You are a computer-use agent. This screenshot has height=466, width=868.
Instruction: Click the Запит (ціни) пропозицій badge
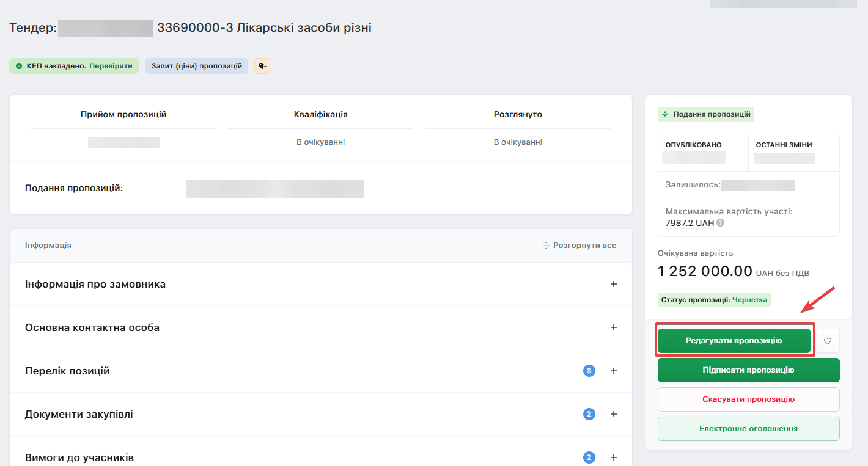(196, 66)
